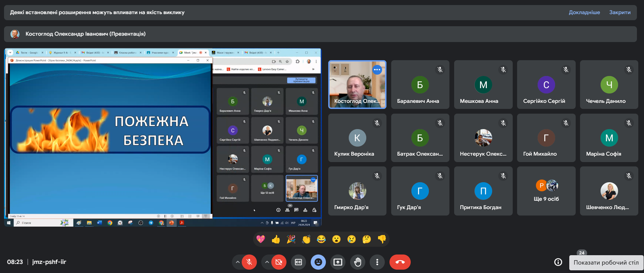This screenshot has height=273, width=644.
Task: Send the thumbs up reaction
Action: tap(276, 239)
